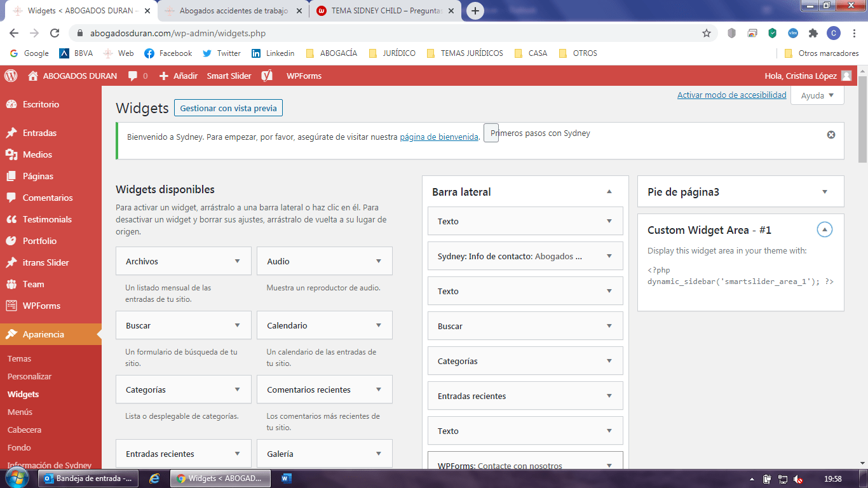Open the comments bubble in admin bar
The width and height of the screenshot is (868, 488).
coord(133,76)
